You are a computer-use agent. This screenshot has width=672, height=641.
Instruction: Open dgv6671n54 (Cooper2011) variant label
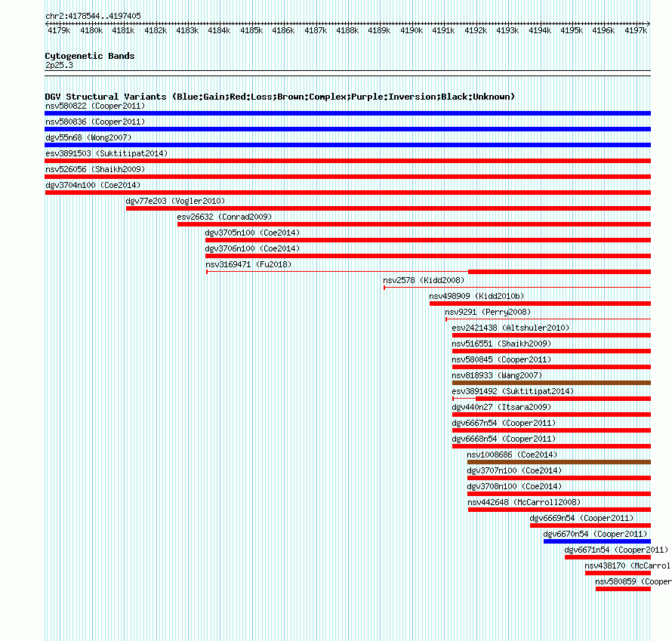pos(616,550)
